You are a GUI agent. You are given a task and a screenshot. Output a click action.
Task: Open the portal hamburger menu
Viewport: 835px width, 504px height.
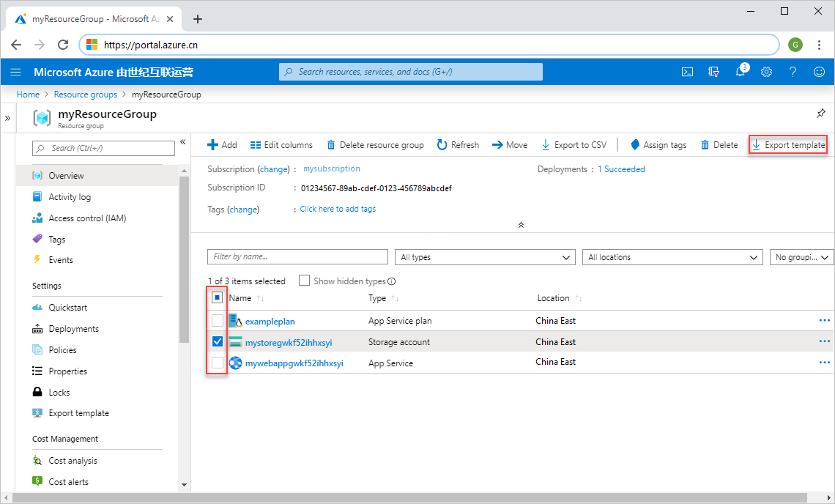coord(15,72)
